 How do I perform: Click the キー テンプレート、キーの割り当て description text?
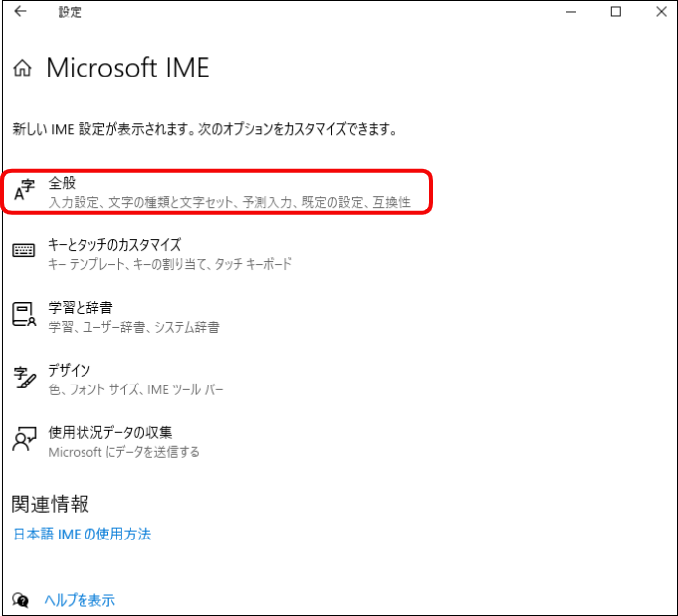170,264
